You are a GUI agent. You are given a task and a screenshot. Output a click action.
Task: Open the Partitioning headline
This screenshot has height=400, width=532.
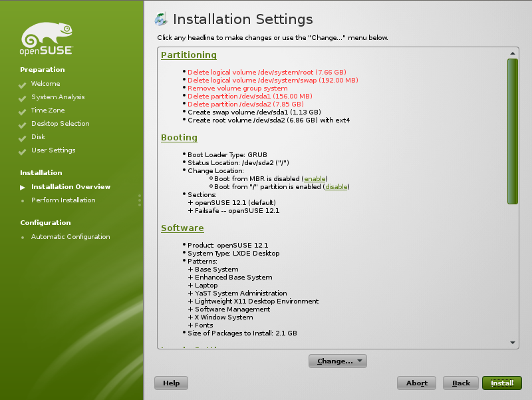(189, 55)
